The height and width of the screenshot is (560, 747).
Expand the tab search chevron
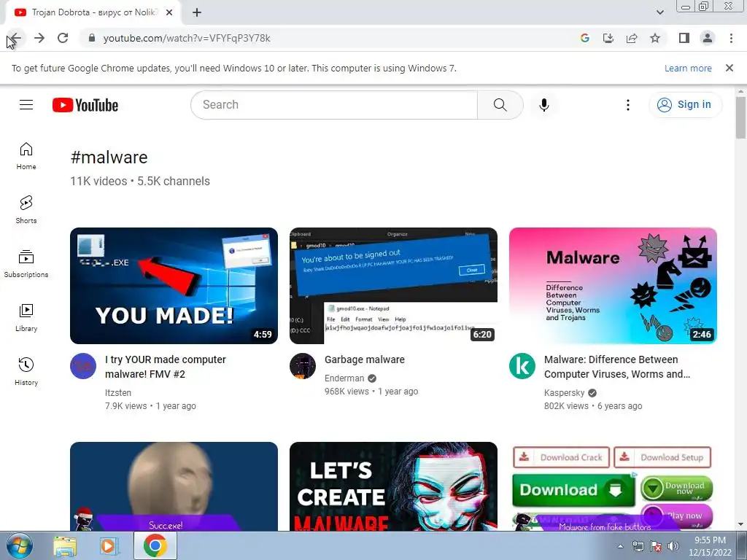tap(659, 12)
